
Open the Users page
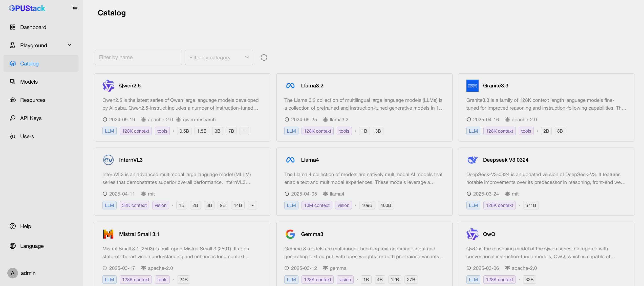(x=41, y=136)
